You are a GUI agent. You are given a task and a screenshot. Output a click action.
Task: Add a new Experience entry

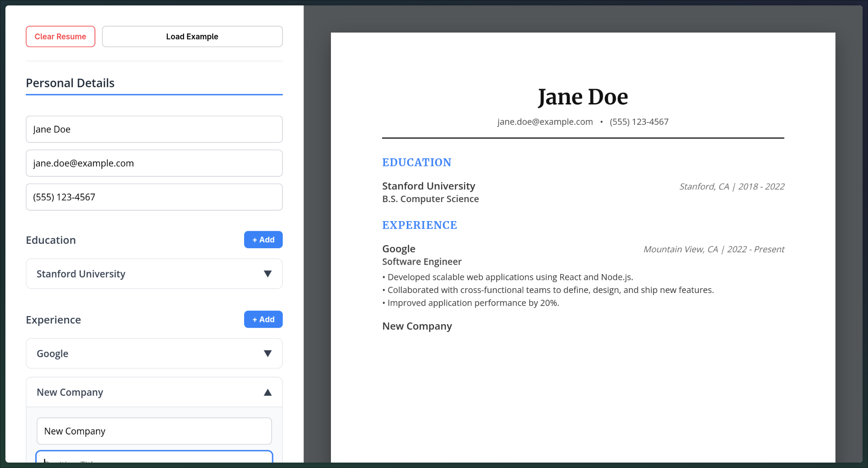pos(263,319)
